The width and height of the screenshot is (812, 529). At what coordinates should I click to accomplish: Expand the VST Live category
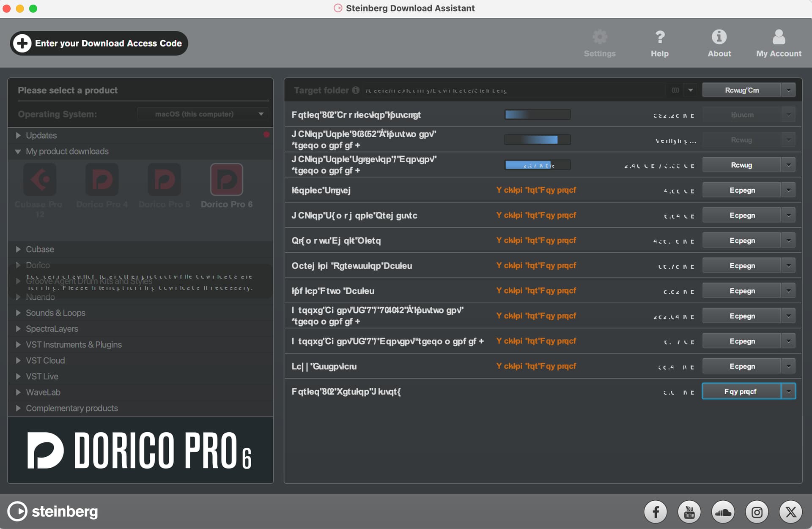[18, 376]
